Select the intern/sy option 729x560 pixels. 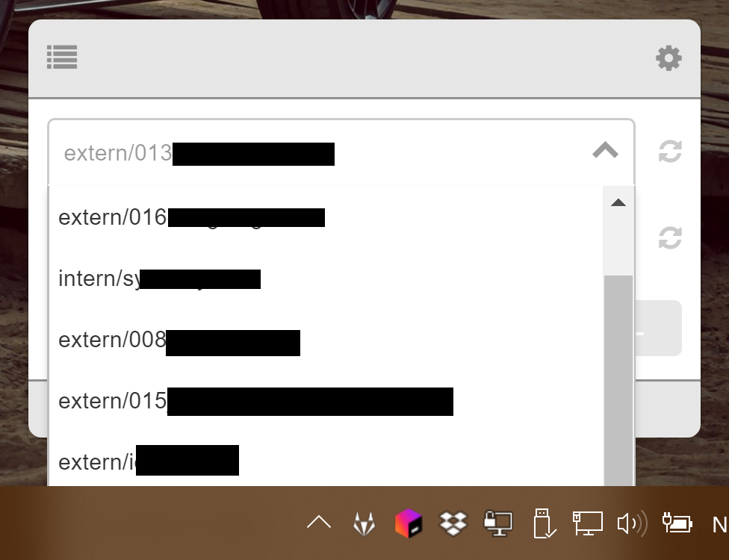(x=326, y=279)
